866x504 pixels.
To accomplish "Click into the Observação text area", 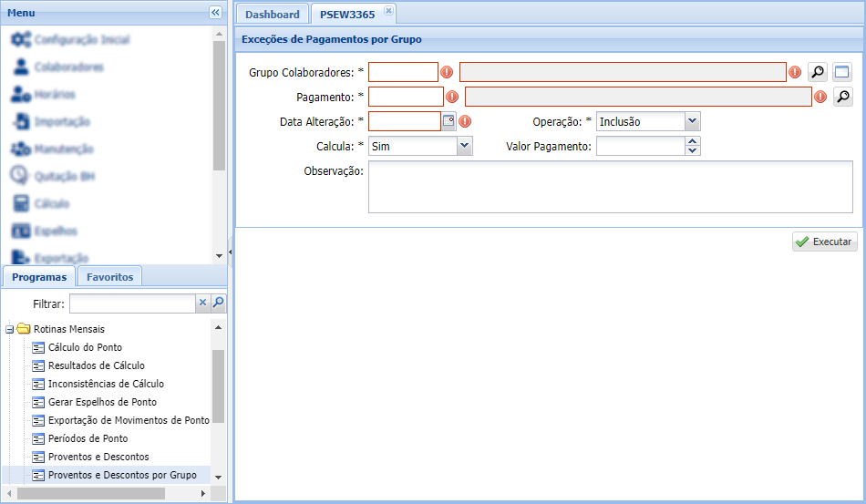I will point(610,188).
